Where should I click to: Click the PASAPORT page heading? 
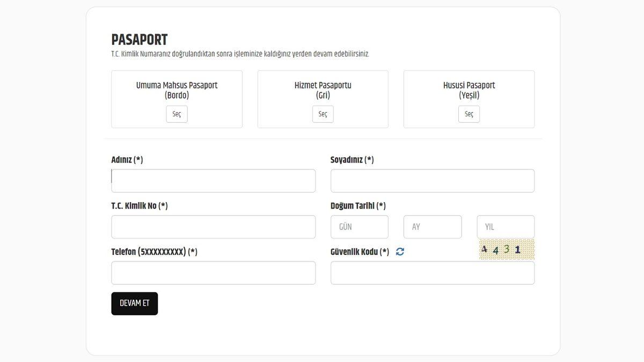pos(140,40)
